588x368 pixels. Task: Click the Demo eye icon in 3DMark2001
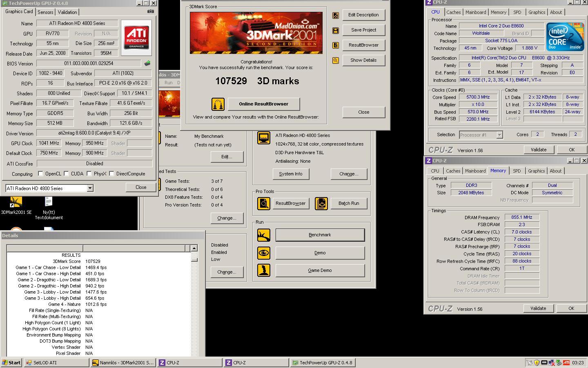coord(264,253)
